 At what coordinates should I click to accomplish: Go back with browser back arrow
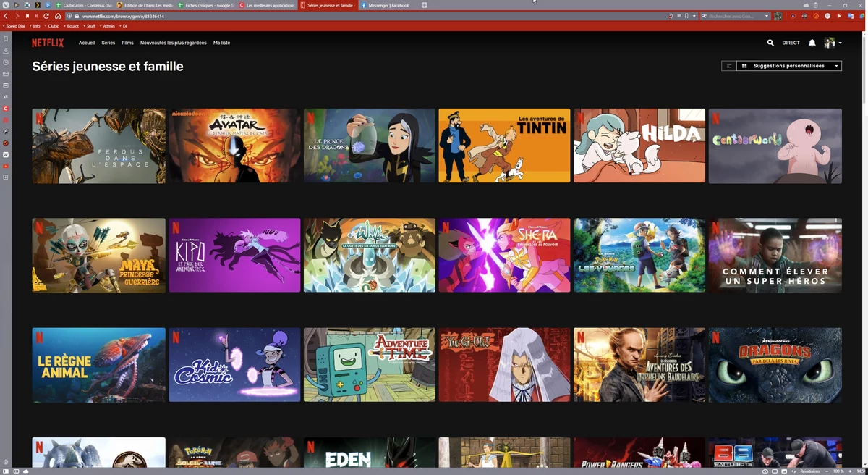click(x=6, y=16)
